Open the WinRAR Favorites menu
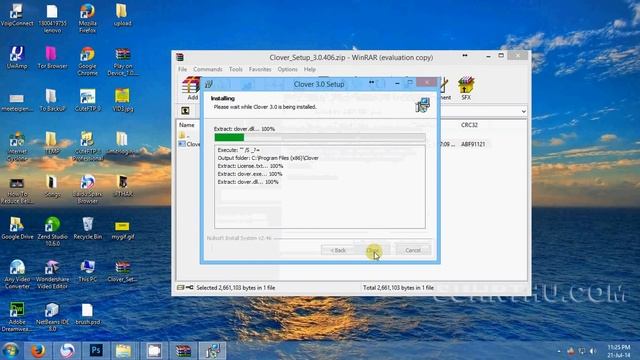Image resolution: width=640 pixels, height=360 pixels. 260,69
